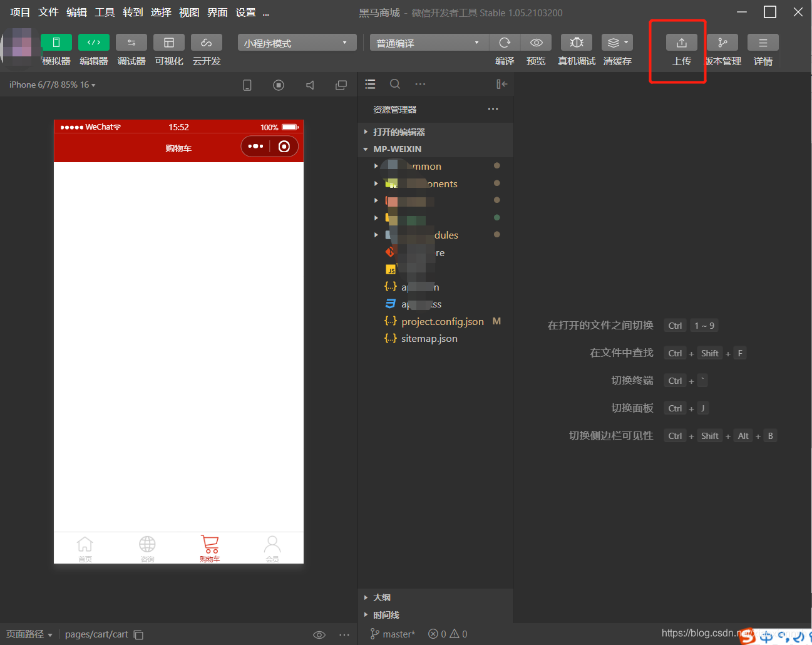Viewport: 812px width, 645px height.
Task: Open the 工具 menu
Action: [105, 13]
